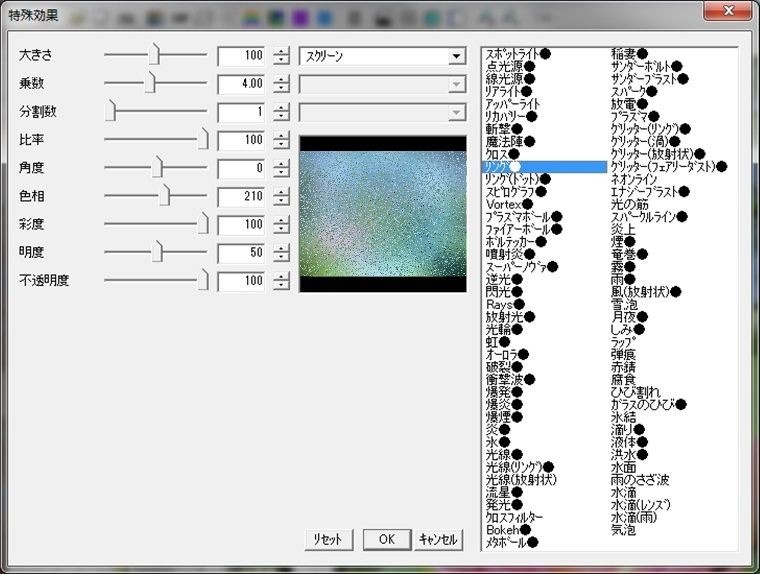The image size is (760, 574).
Task: Select 線光源 effect
Action: click(510, 79)
